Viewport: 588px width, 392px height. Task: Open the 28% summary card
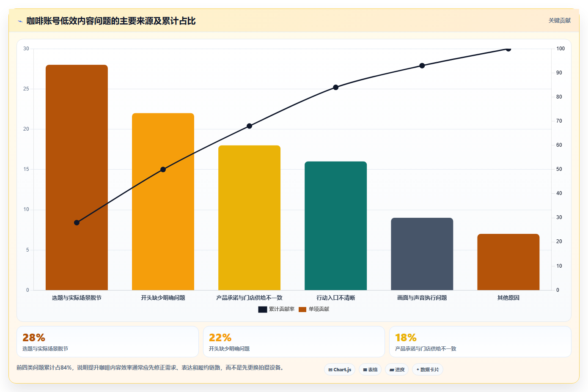pyautogui.click(x=107, y=342)
